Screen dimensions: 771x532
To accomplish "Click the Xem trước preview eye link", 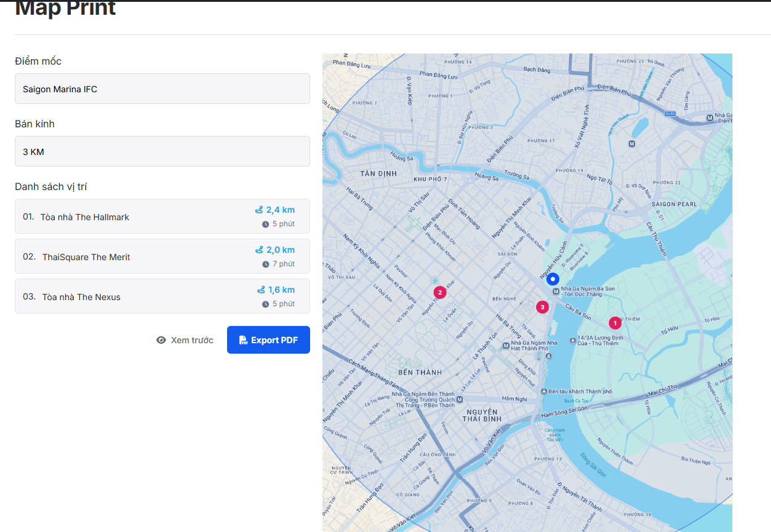I will (185, 340).
